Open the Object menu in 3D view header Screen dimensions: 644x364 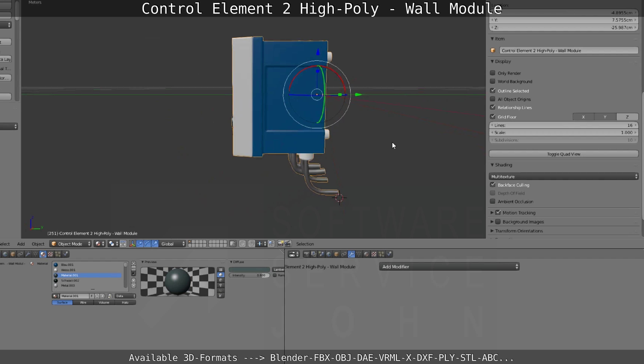coord(38,244)
